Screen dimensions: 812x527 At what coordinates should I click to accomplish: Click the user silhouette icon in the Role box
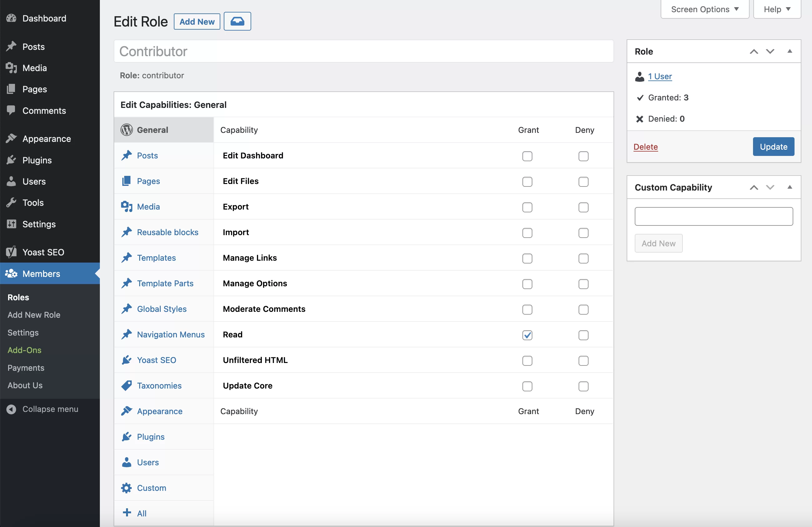(639, 76)
